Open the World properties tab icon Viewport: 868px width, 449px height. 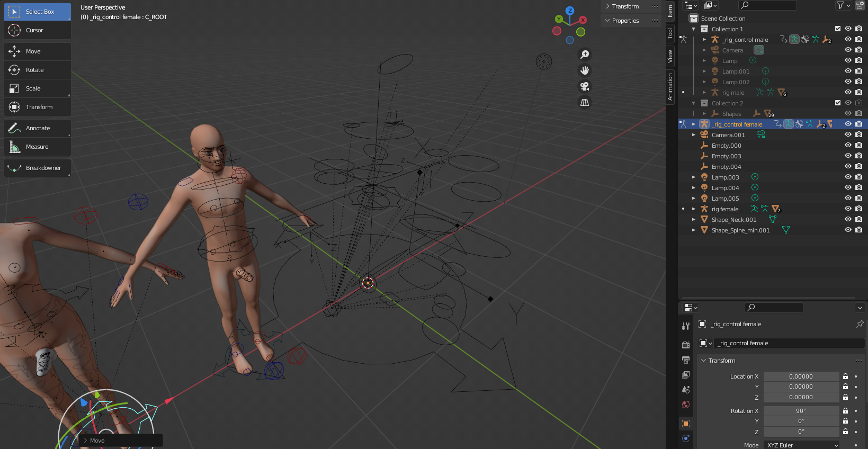[686, 405]
